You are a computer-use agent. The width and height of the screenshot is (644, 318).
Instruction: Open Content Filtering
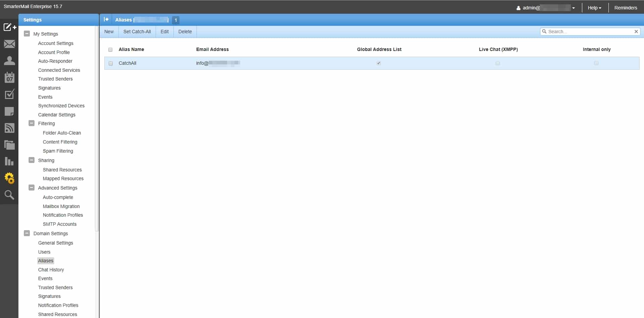[x=60, y=142]
